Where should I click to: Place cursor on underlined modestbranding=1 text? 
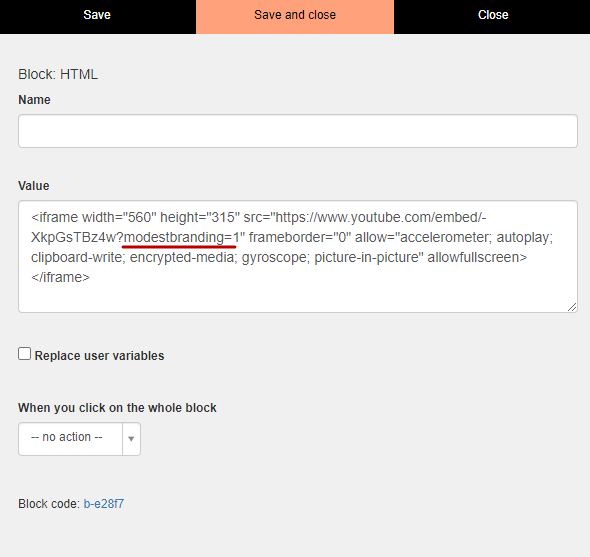182,237
